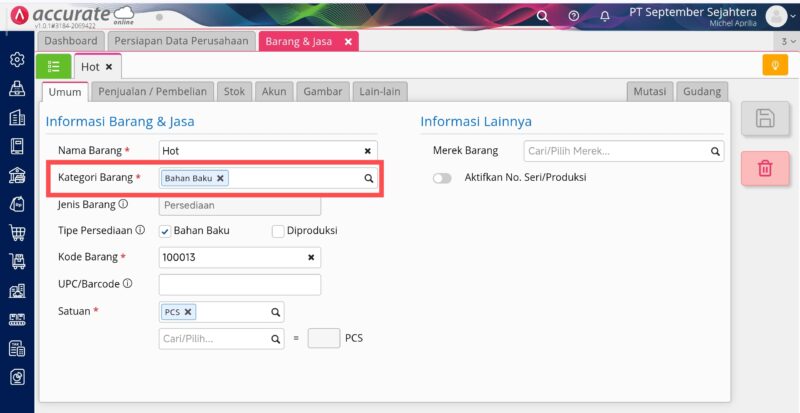Open the Penjualan / Pembelian tab
800x413 pixels.
pyautogui.click(x=153, y=92)
